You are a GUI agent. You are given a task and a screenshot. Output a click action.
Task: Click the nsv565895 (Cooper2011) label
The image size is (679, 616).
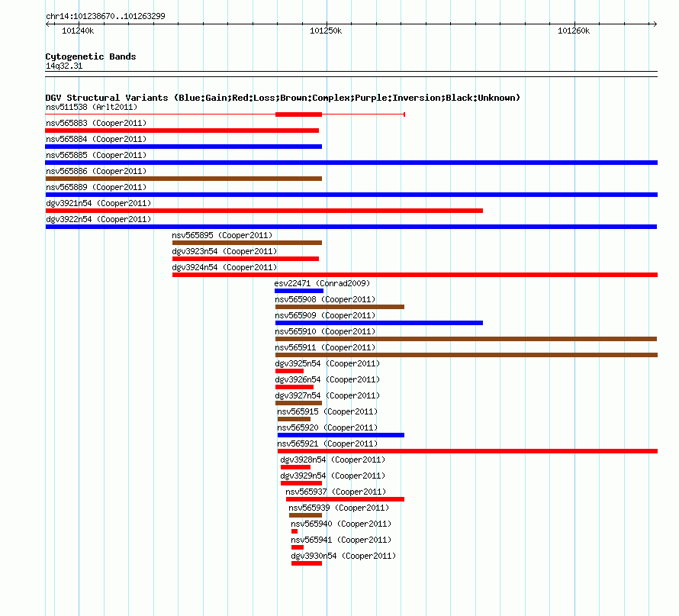tap(222, 235)
